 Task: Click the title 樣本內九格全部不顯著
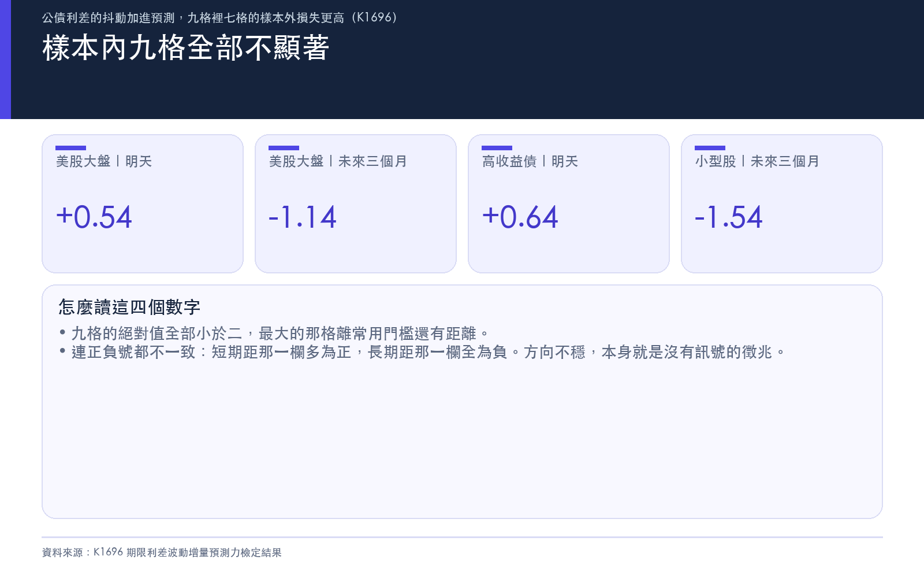185,47
